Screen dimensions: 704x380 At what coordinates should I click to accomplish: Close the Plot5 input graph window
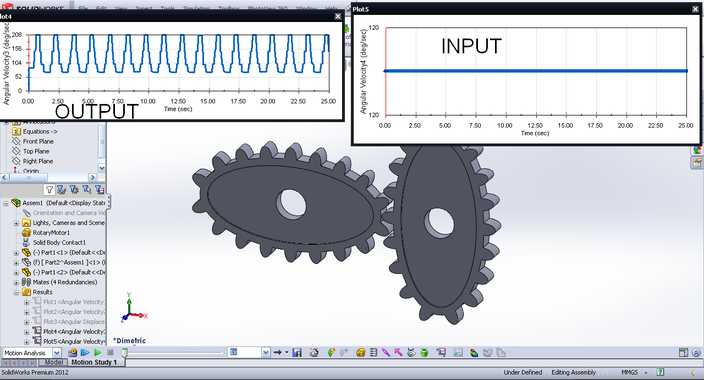[x=695, y=9]
